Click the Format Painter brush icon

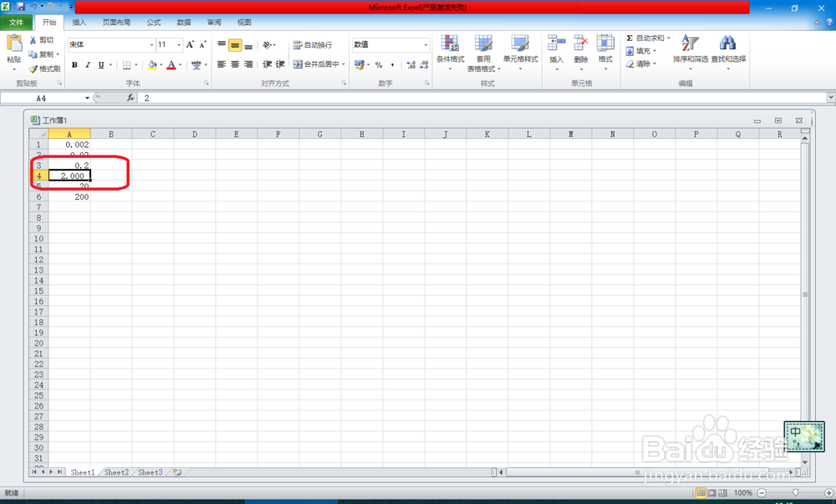pyautogui.click(x=33, y=69)
